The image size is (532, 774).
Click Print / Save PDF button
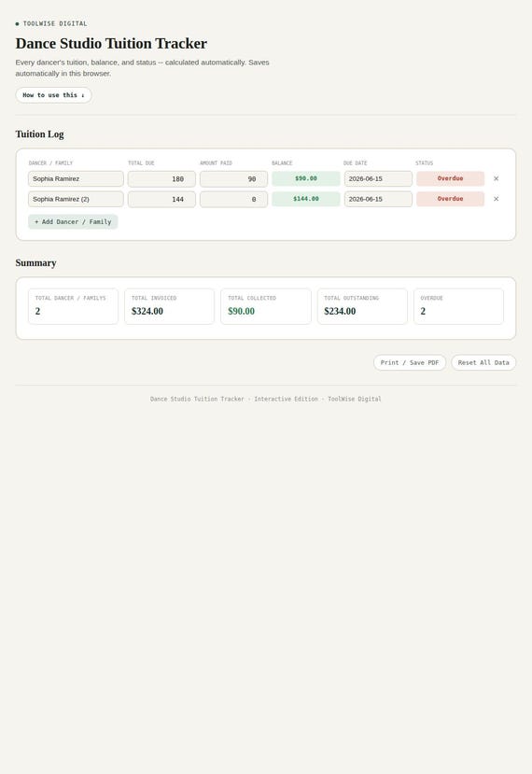(x=410, y=363)
